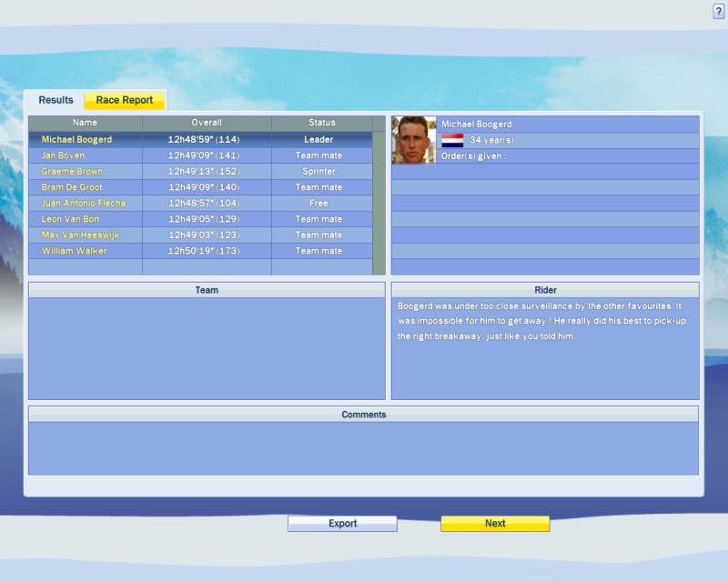The image size is (728, 582).
Task: Click Michael Boogerd's portrait photo
Action: [x=413, y=140]
